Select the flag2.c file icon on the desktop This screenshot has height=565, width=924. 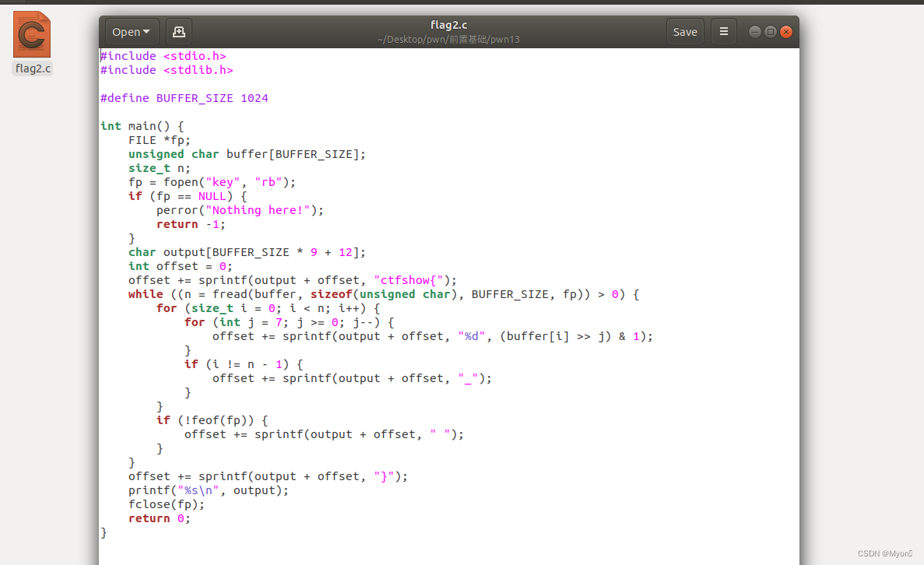(31, 34)
